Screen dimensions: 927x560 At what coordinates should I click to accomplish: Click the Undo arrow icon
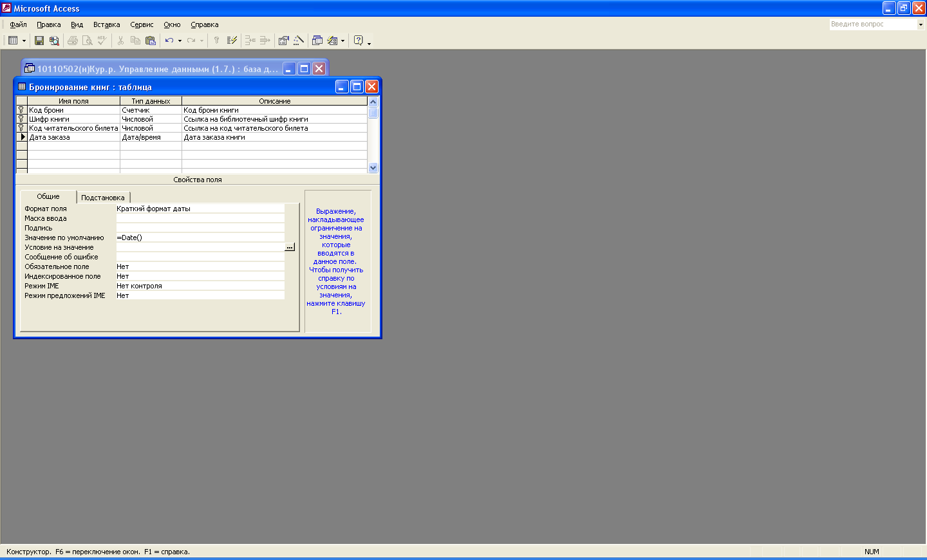[169, 41]
